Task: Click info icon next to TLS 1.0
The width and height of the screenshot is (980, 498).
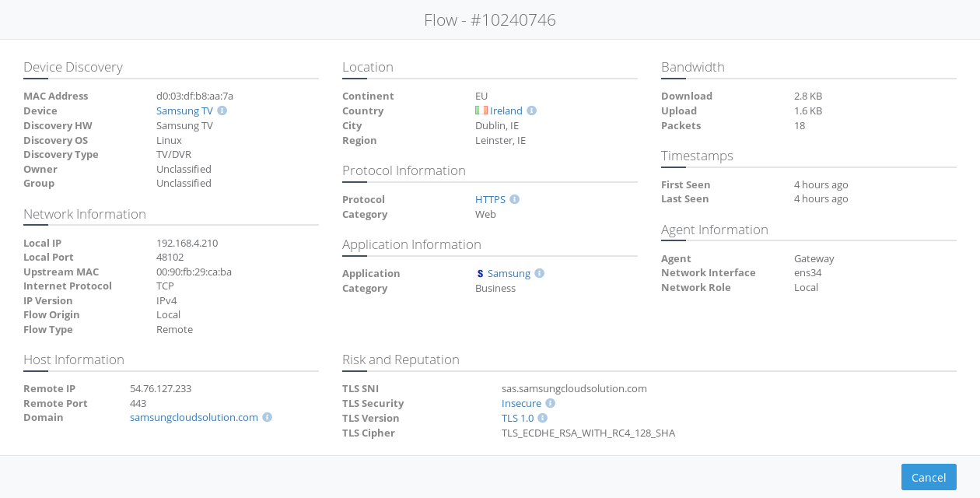Action: (x=542, y=419)
